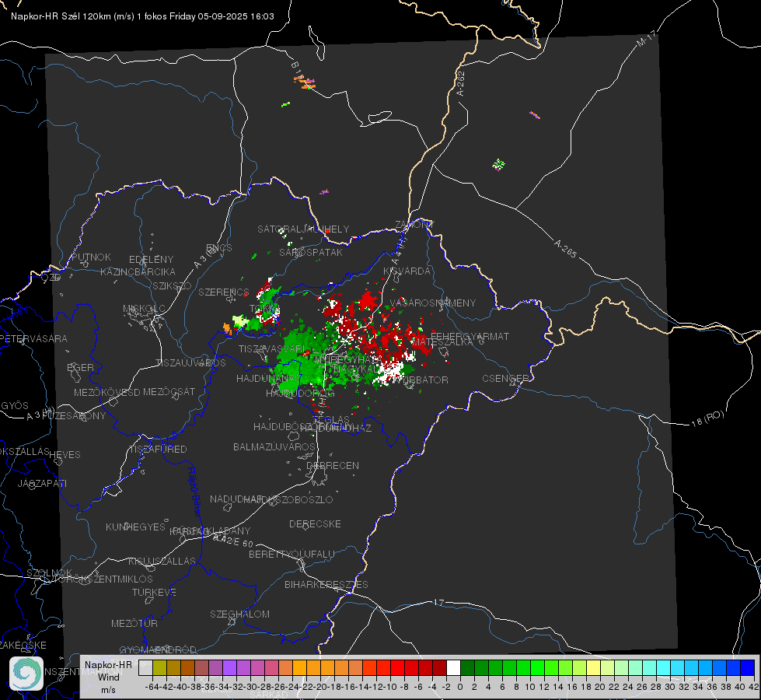Click the BIHARKERESZTES city label
This screenshot has width=761, height=700.
pos(326,584)
